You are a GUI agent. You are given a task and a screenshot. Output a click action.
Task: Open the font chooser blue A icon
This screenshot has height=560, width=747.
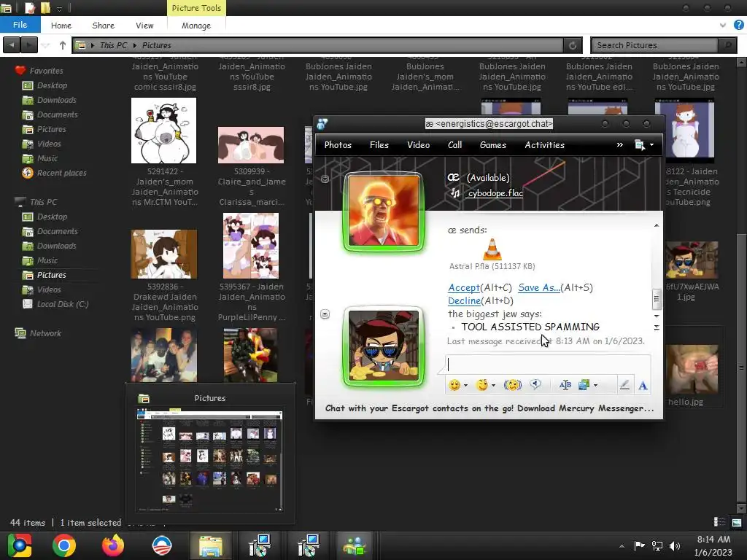point(643,386)
